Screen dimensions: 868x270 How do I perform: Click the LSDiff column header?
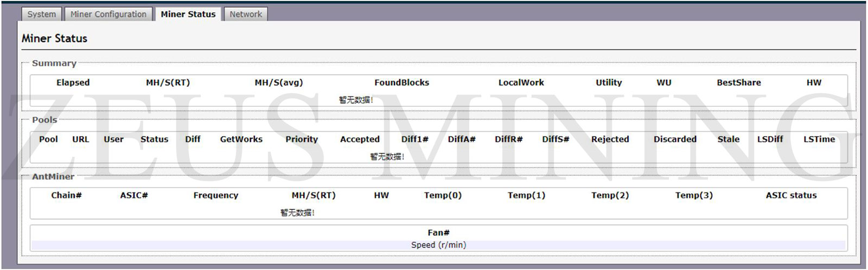770,139
